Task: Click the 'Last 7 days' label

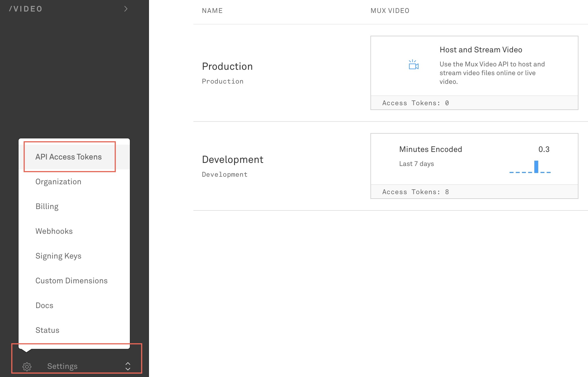Action: coord(417,164)
